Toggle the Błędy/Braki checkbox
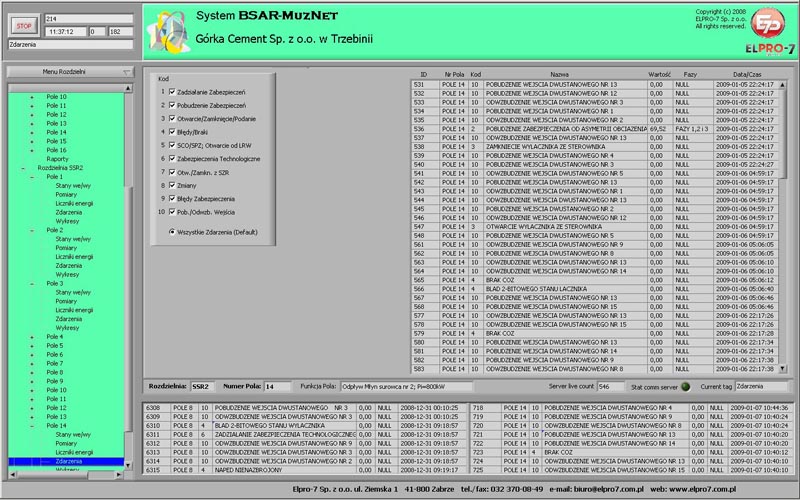 [x=172, y=132]
